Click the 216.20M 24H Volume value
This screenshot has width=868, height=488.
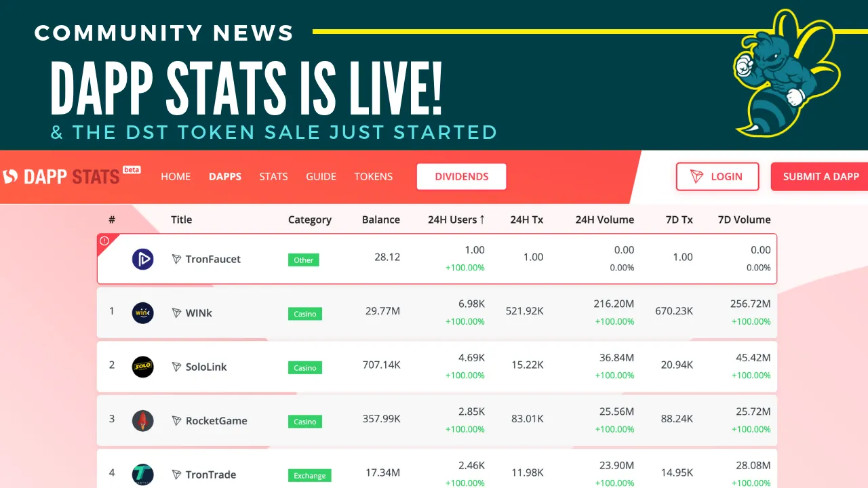(x=614, y=304)
